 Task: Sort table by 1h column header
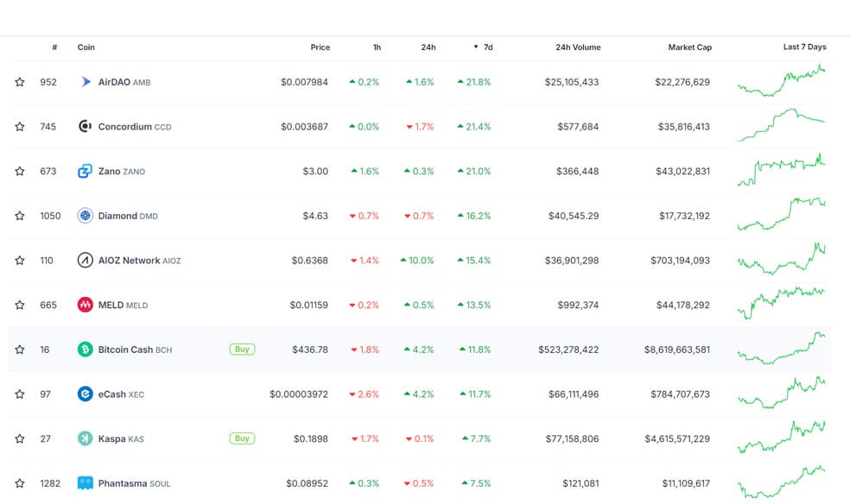377,47
